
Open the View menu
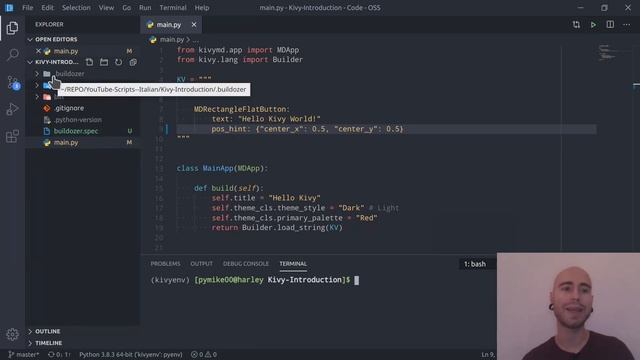(106, 8)
